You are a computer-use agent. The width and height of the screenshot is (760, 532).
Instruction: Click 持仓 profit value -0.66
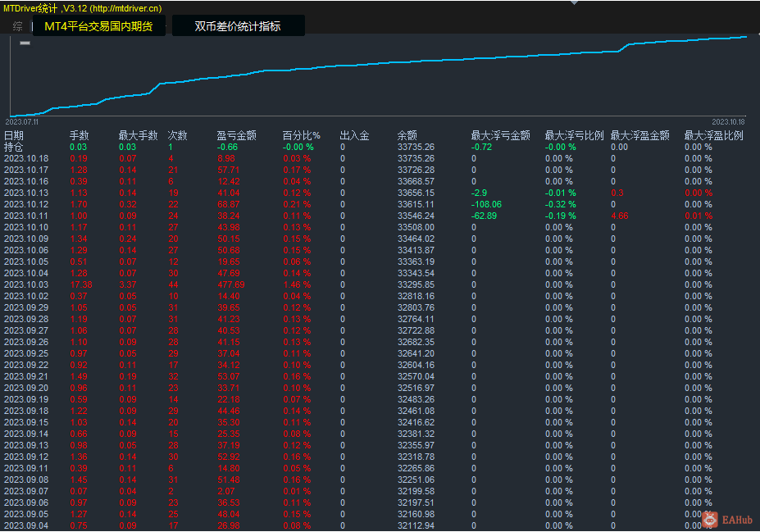point(227,147)
